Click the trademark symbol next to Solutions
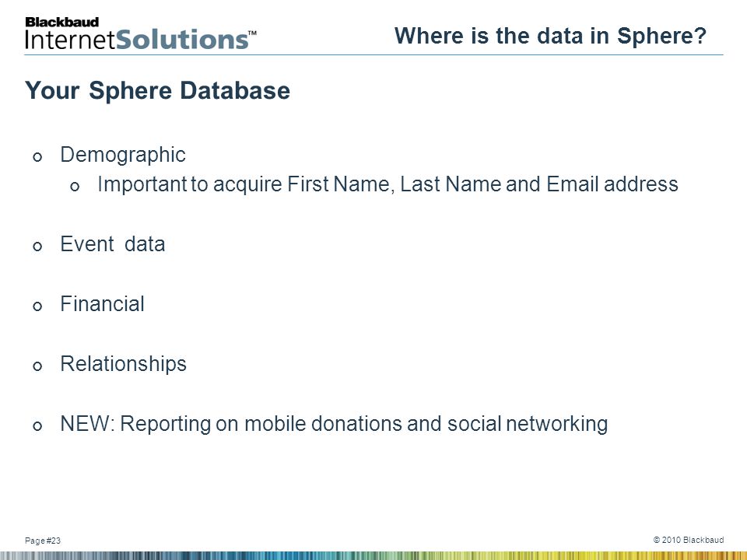747x560 pixels. [x=252, y=33]
